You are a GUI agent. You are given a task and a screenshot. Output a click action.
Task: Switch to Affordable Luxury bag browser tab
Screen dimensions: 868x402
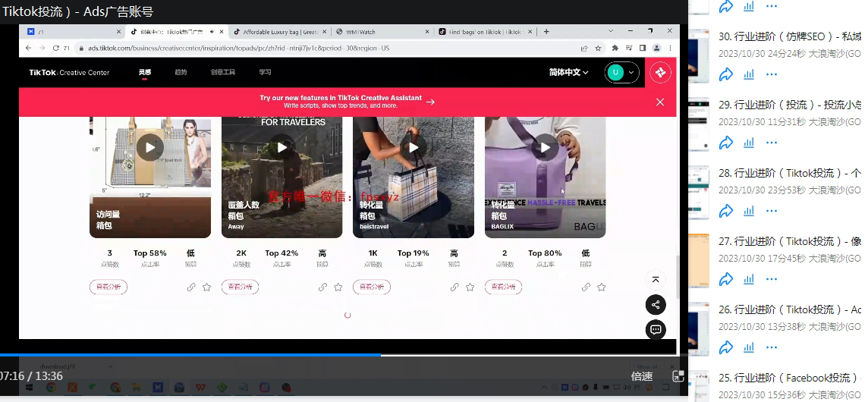click(x=279, y=32)
